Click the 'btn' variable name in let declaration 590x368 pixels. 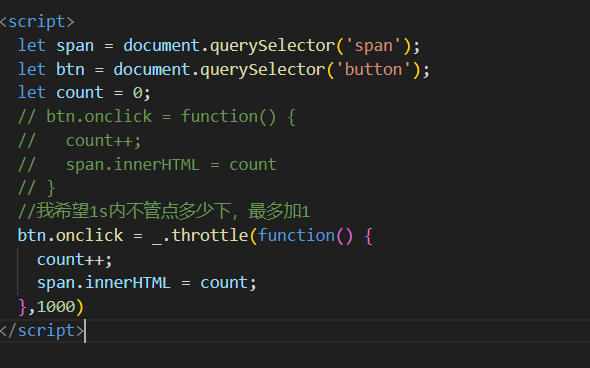[x=70, y=70]
